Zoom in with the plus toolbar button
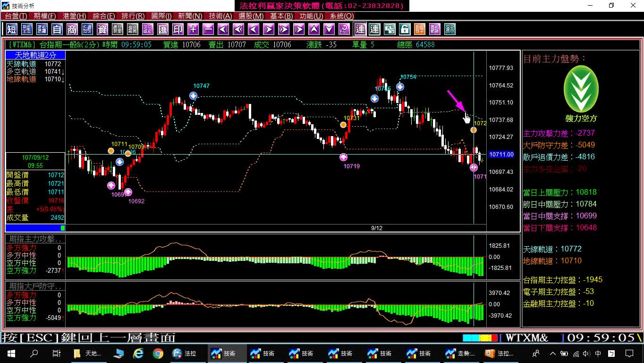Screen dimensions: 644x363 tap(193, 29)
